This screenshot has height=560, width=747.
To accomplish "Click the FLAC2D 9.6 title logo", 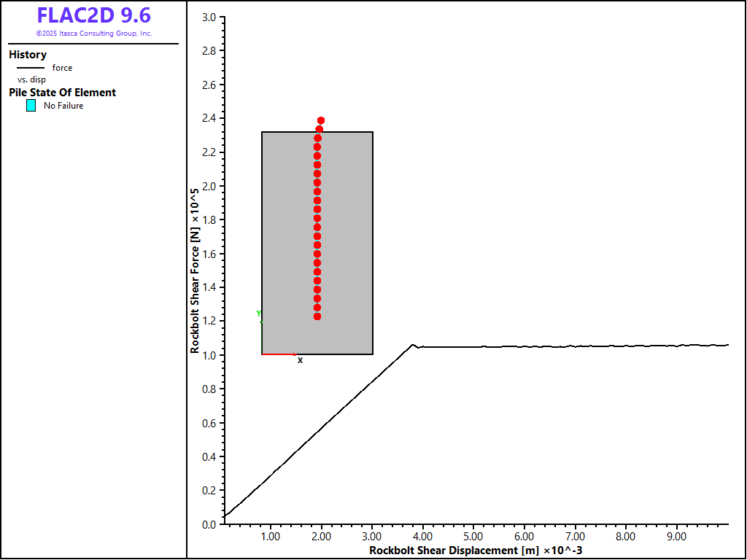I will click(93, 16).
